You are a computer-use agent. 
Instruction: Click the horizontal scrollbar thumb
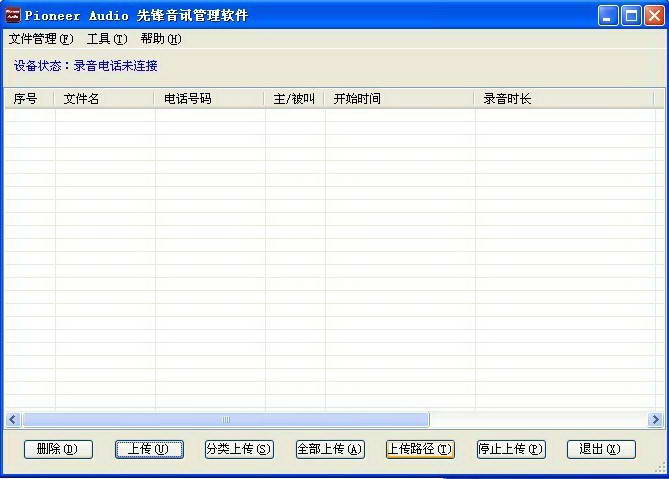(x=226, y=420)
